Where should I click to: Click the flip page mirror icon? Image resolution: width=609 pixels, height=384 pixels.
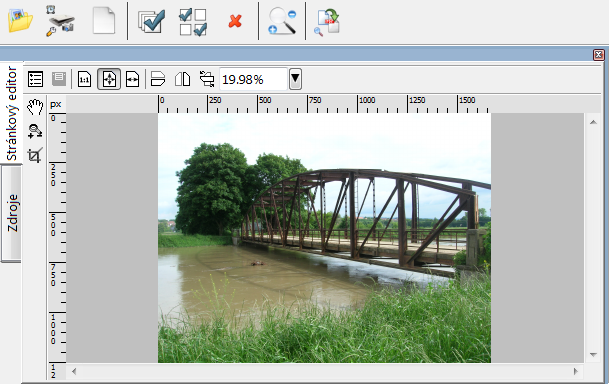182,79
